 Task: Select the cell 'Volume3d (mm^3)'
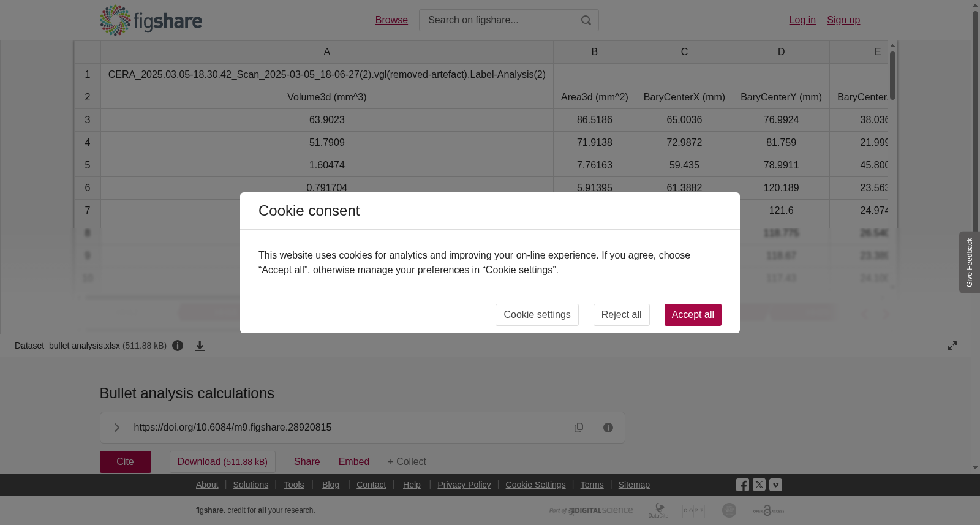pyautogui.click(x=327, y=97)
